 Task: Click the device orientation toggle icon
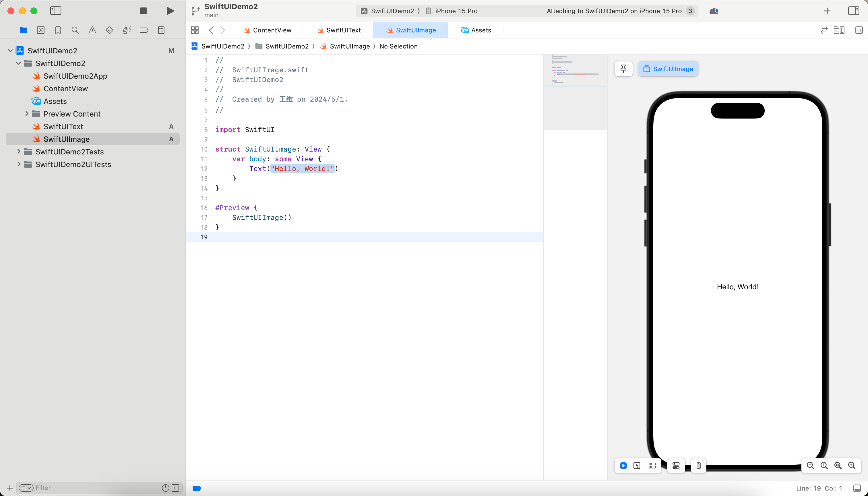pyautogui.click(x=698, y=466)
